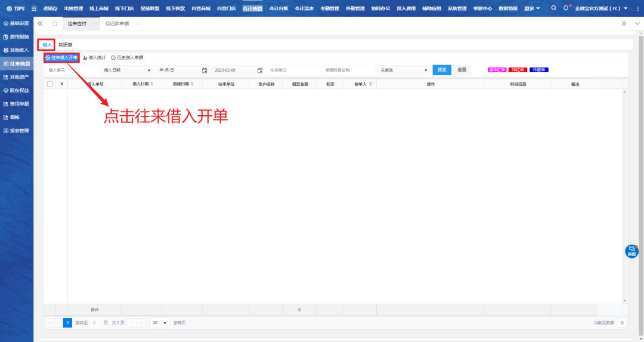Collapse sidebar with double-left arrow icon

tap(40, 23)
